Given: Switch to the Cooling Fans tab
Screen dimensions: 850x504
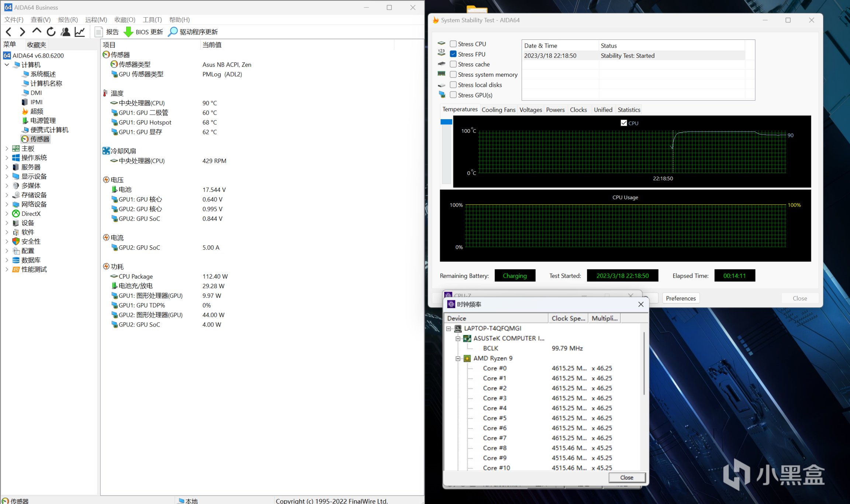Looking at the screenshot, I should pyautogui.click(x=498, y=110).
